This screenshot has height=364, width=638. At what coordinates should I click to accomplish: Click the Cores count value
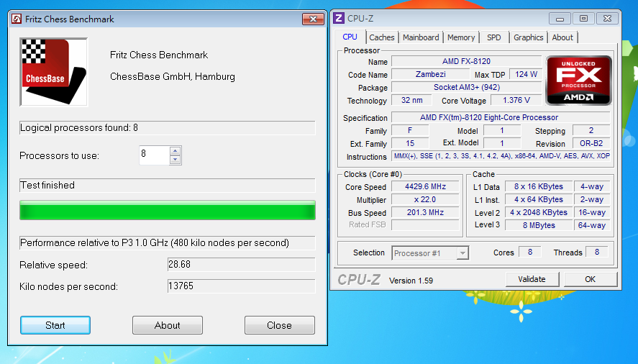(x=530, y=252)
